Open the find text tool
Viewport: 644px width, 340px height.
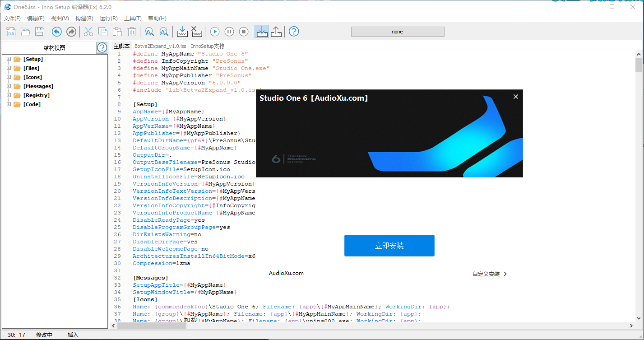click(149, 32)
